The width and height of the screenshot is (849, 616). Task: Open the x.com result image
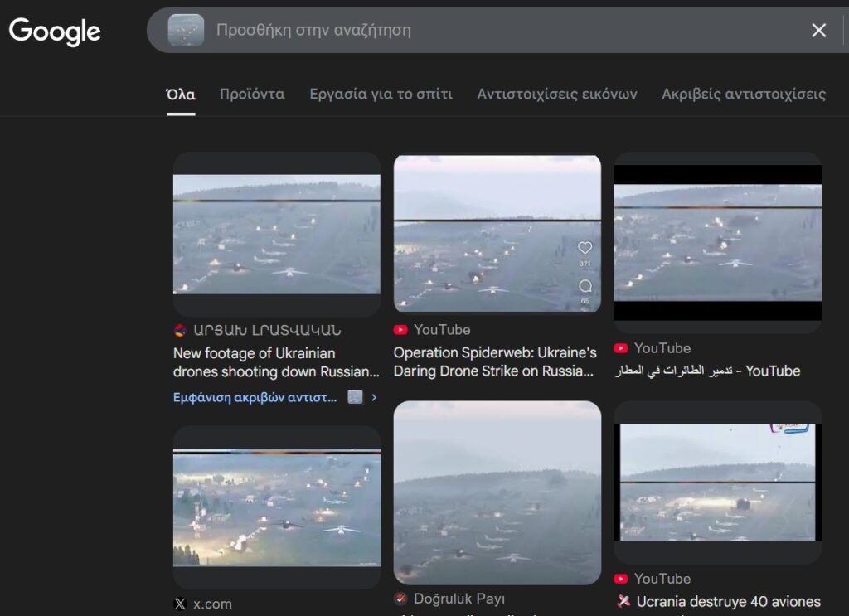[277, 507]
